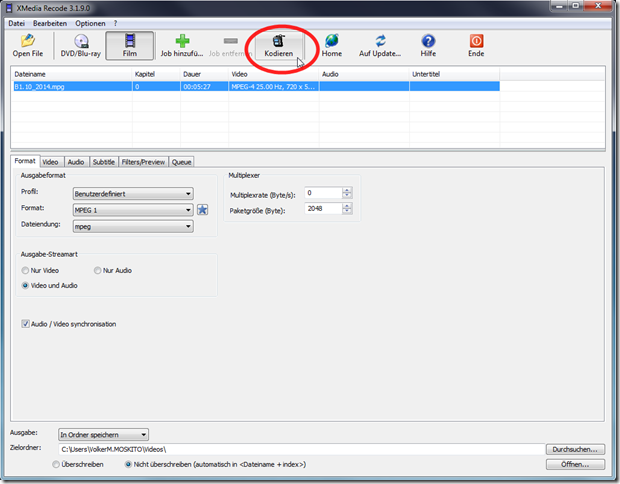Open the Format MPEG 1 dropdown

(132, 210)
